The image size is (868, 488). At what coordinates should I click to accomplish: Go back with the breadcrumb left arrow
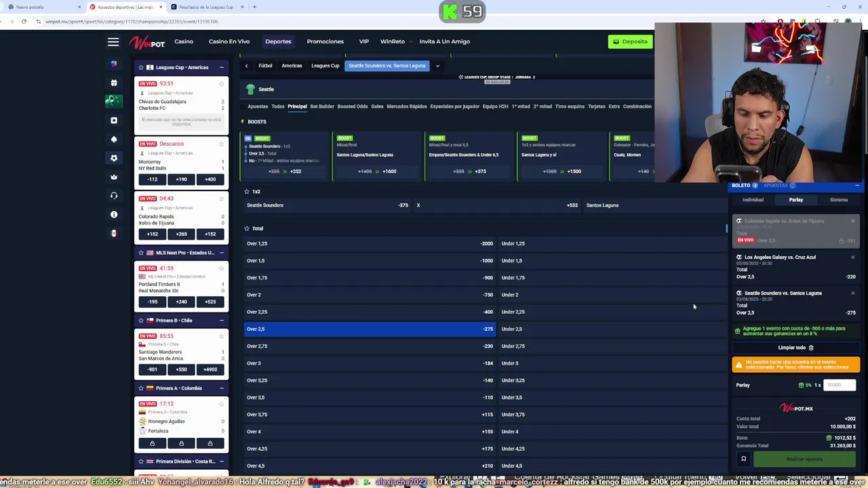pos(246,66)
